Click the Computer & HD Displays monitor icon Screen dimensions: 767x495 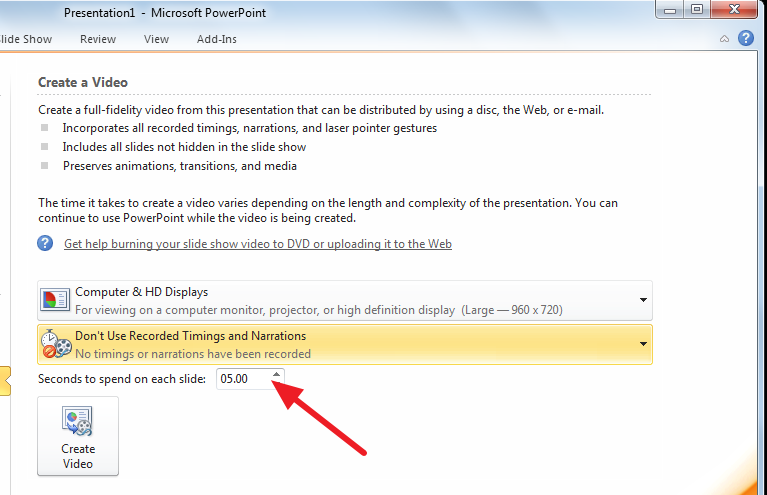coord(54,300)
